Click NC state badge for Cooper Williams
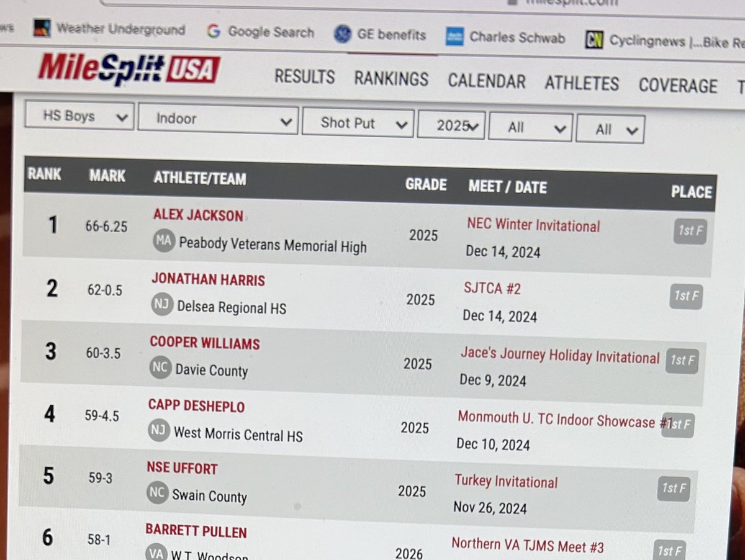The height and width of the screenshot is (560, 745). [160, 368]
